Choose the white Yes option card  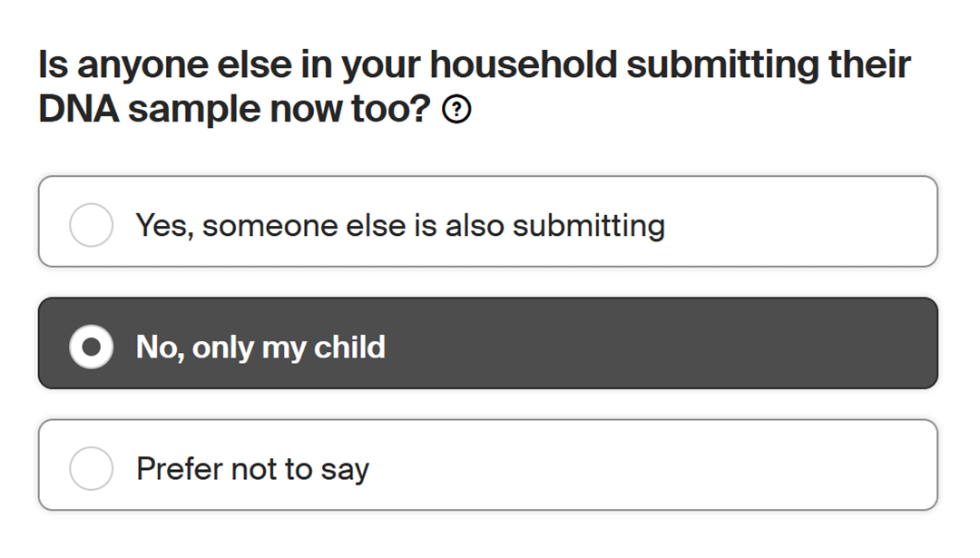[x=487, y=221]
